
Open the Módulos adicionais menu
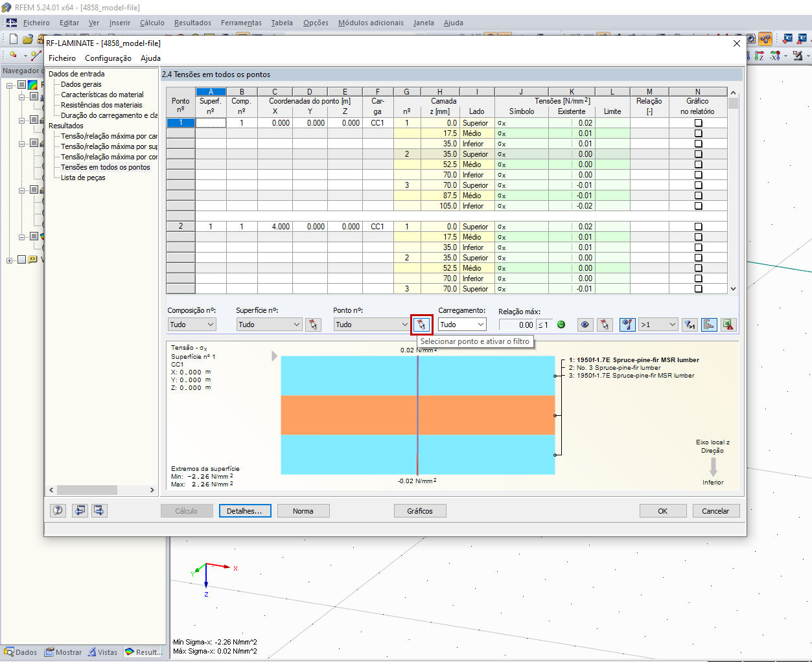pyautogui.click(x=371, y=23)
